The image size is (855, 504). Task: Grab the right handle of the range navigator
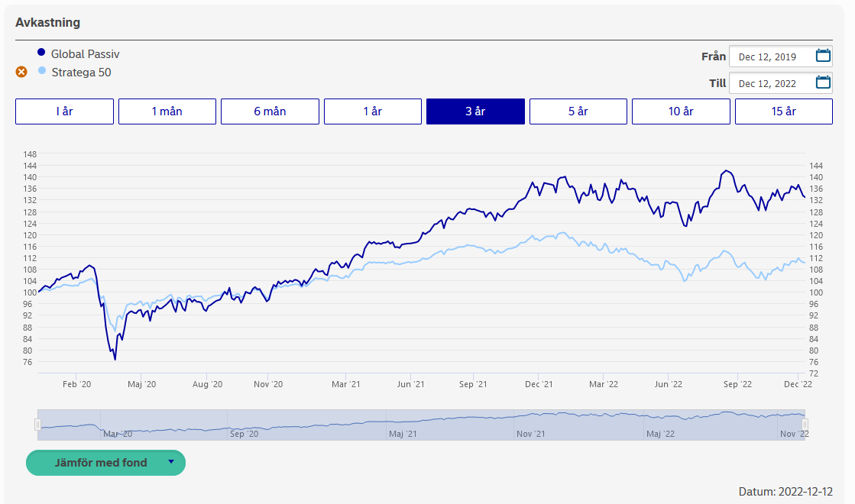click(805, 425)
